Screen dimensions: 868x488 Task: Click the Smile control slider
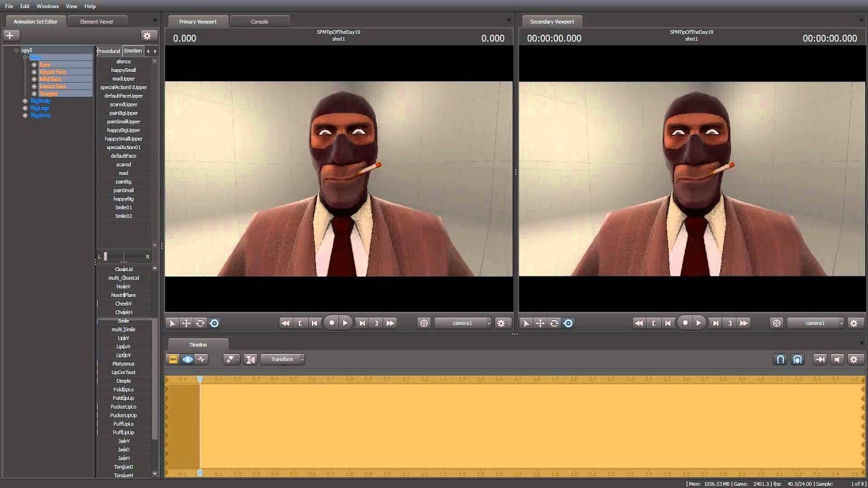[x=123, y=321]
